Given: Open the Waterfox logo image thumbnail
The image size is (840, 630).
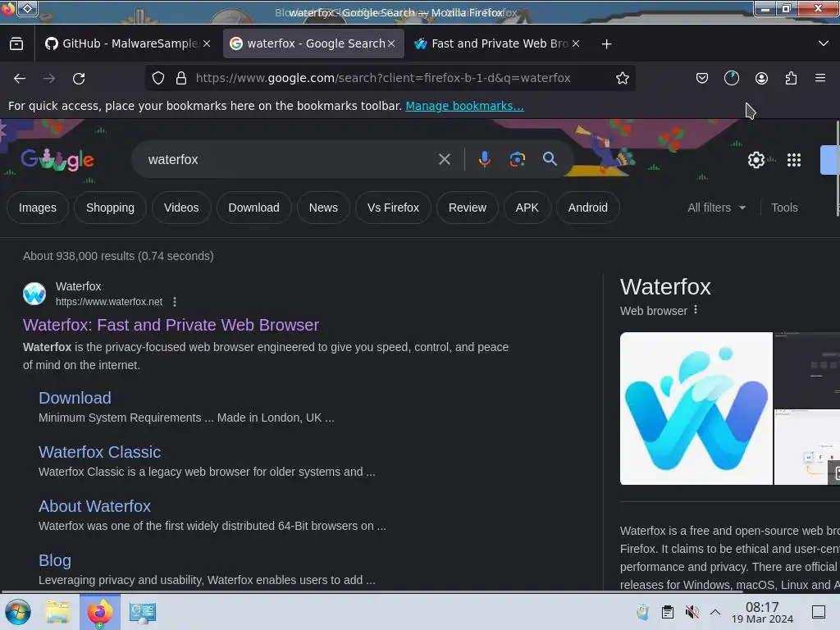Looking at the screenshot, I should [x=696, y=409].
